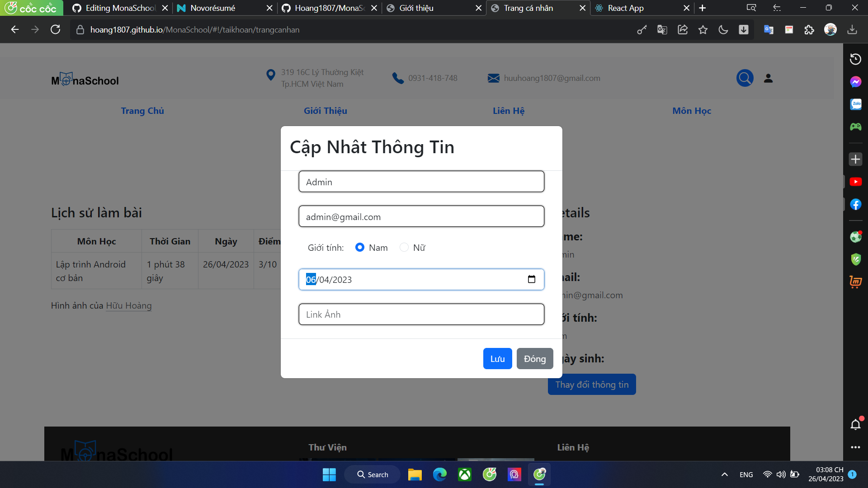
Task: Open the date picker calendar dropdown
Action: point(532,279)
